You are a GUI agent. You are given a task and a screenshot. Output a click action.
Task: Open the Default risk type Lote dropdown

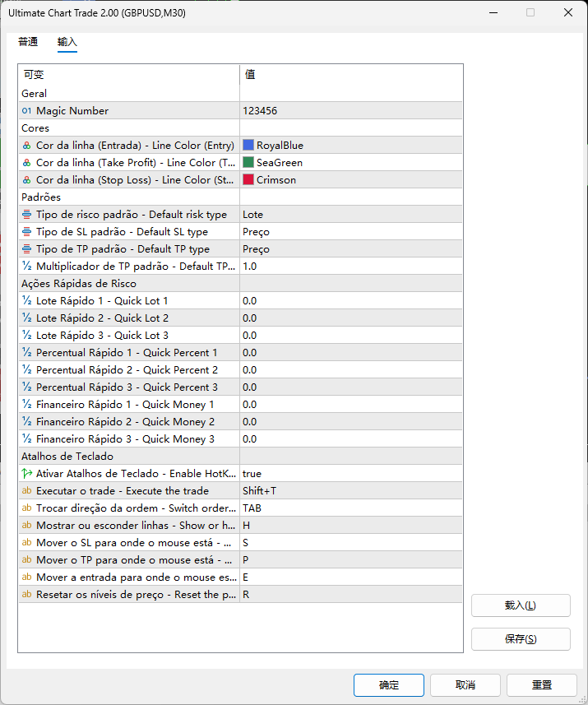[350, 215]
